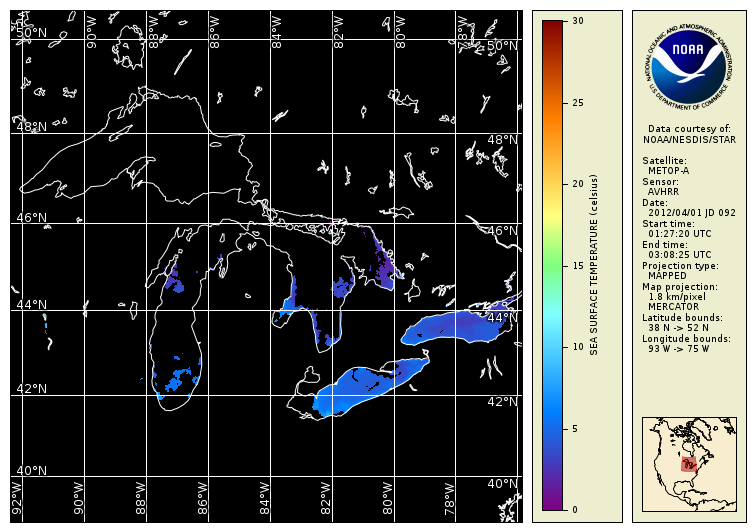Click the '42°N' label on right axis
756x532 pixels.
click(502, 401)
